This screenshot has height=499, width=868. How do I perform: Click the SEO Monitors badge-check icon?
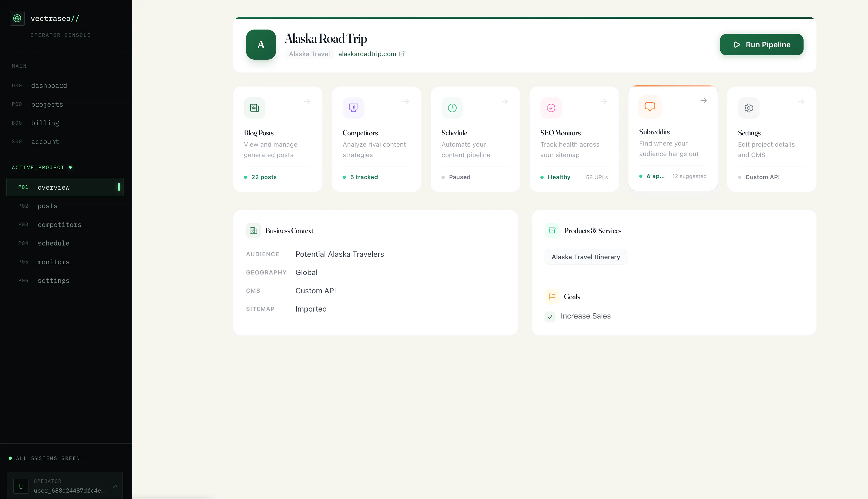point(551,108)
